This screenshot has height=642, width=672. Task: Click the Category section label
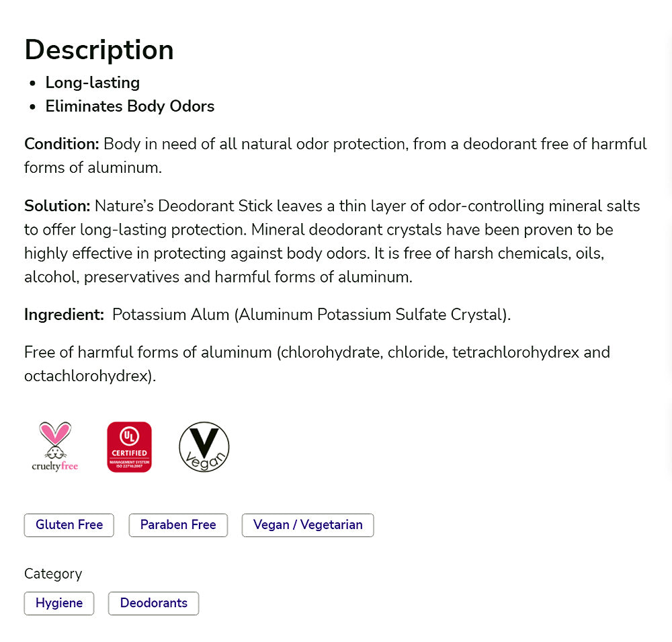pos(53,573)
